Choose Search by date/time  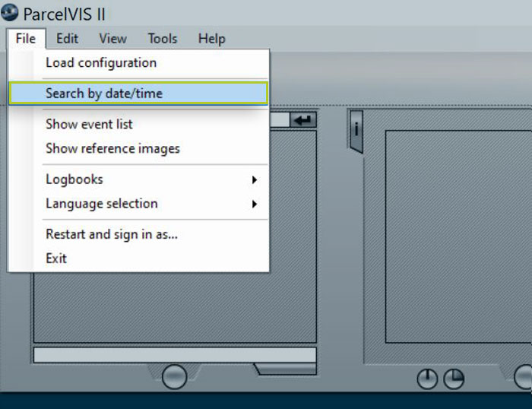(x=138, y=93)
